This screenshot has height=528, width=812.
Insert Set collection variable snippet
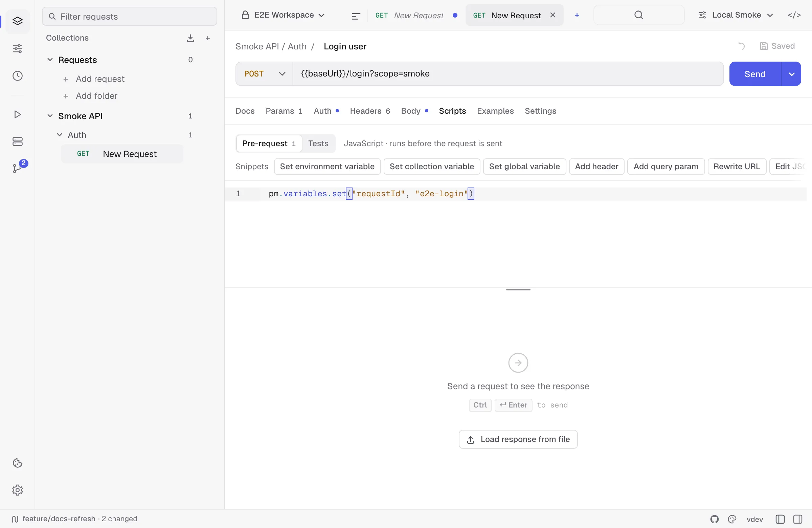(x=432, y=167)
